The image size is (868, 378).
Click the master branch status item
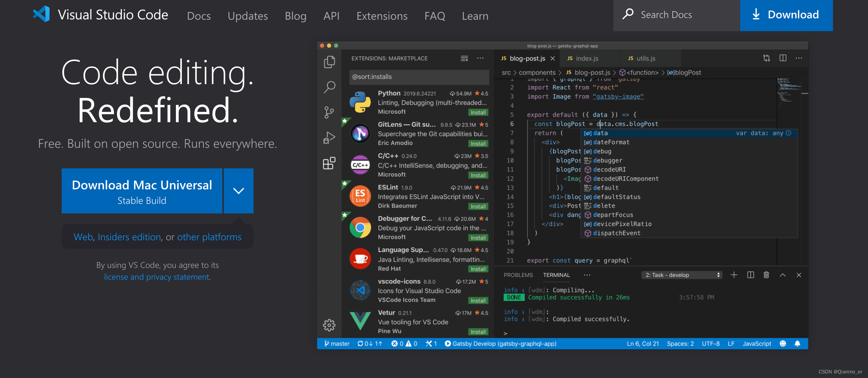click(337, 343)
